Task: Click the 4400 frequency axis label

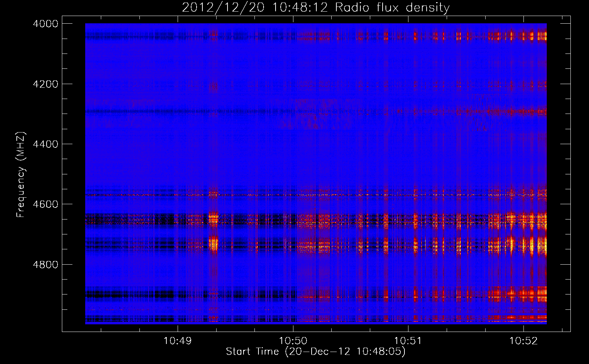Action: click(46, 144)
